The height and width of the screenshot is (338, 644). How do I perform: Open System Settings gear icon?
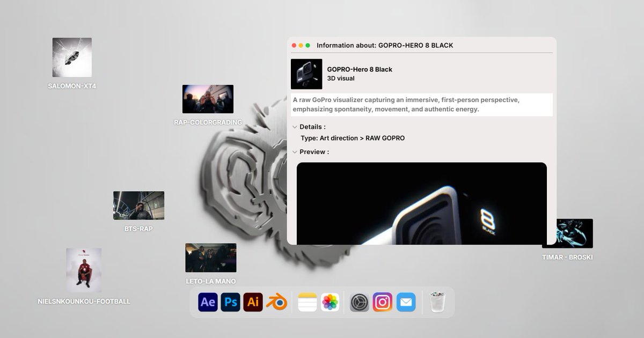(x=360, y=302)
